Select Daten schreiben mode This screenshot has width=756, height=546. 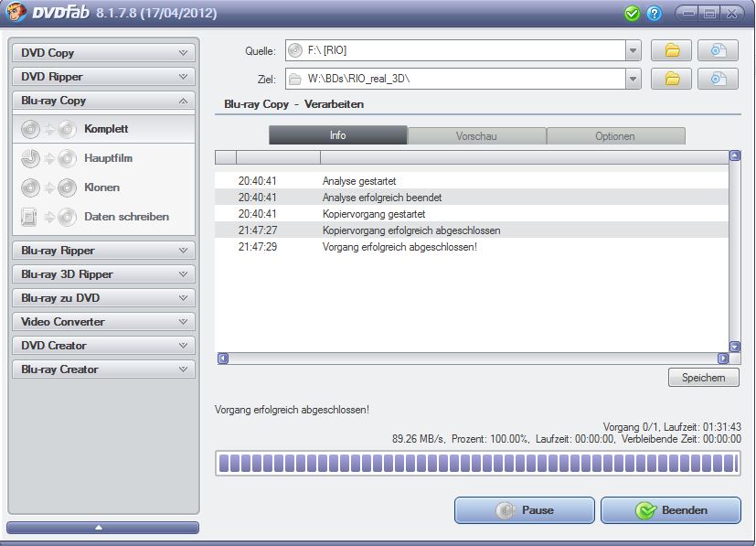click(103, 217)
